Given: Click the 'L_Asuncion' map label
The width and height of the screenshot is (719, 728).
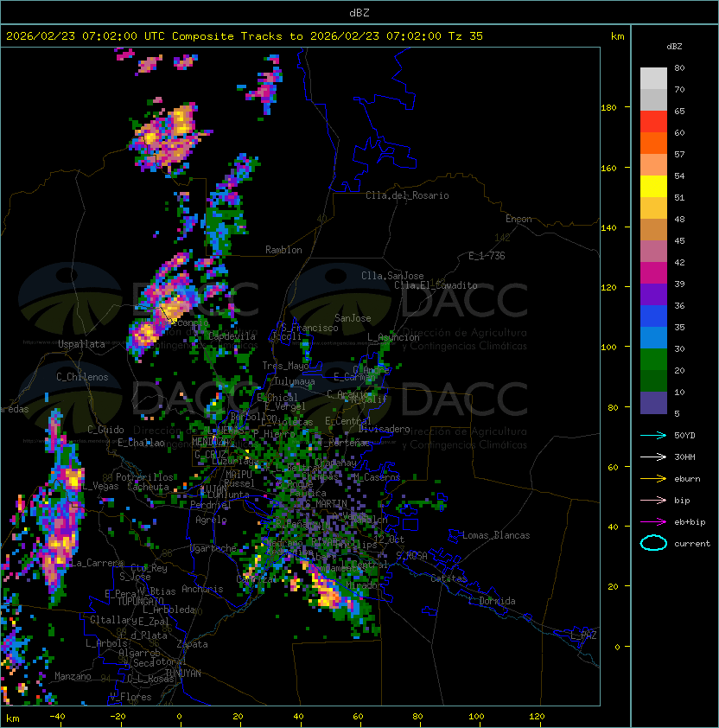Looking at the screenshot, I should (393, 337).
